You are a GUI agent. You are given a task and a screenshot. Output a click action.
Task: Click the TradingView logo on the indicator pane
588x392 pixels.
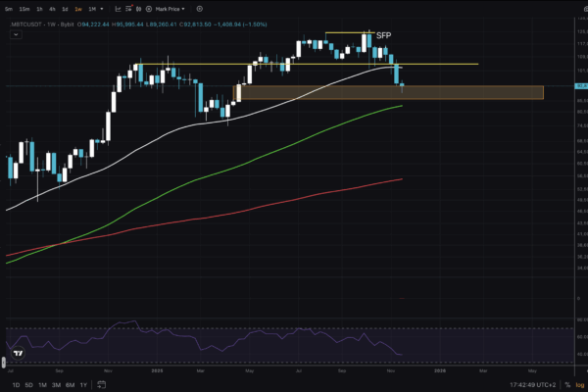pos(17,352)
